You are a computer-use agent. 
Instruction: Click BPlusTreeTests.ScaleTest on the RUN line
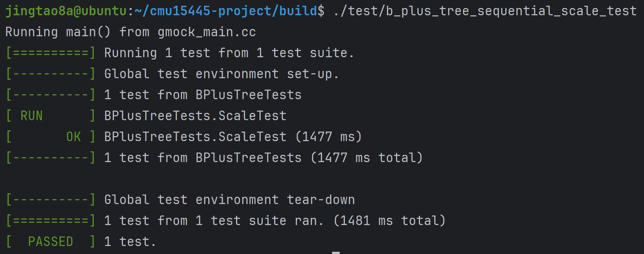(x=195, y=116)
